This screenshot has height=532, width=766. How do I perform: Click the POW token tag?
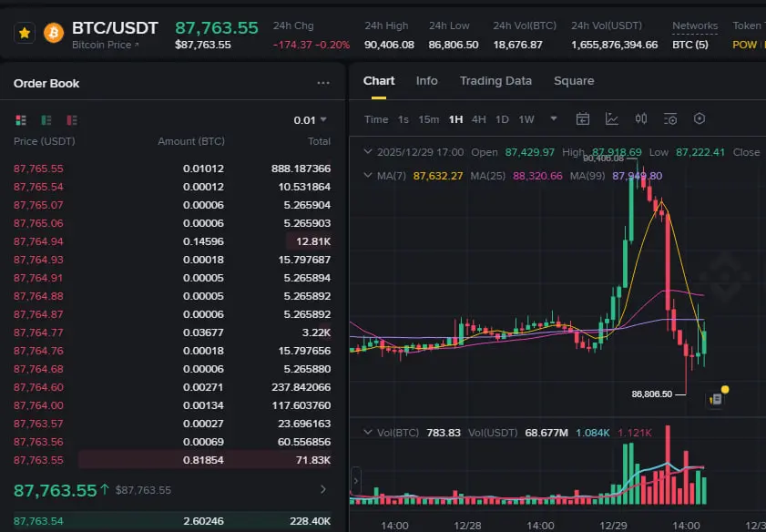(744, 45)
